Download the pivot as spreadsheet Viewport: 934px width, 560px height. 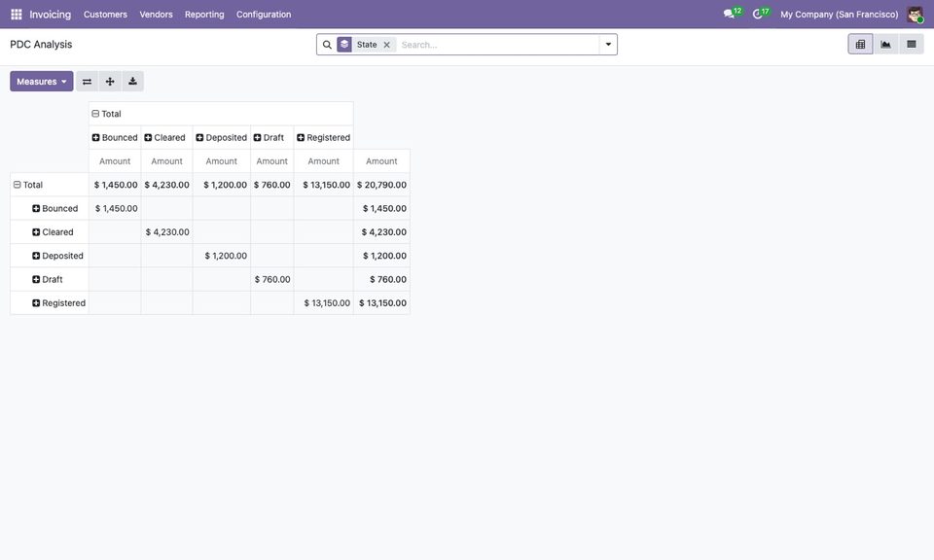(x=133, y=82)
